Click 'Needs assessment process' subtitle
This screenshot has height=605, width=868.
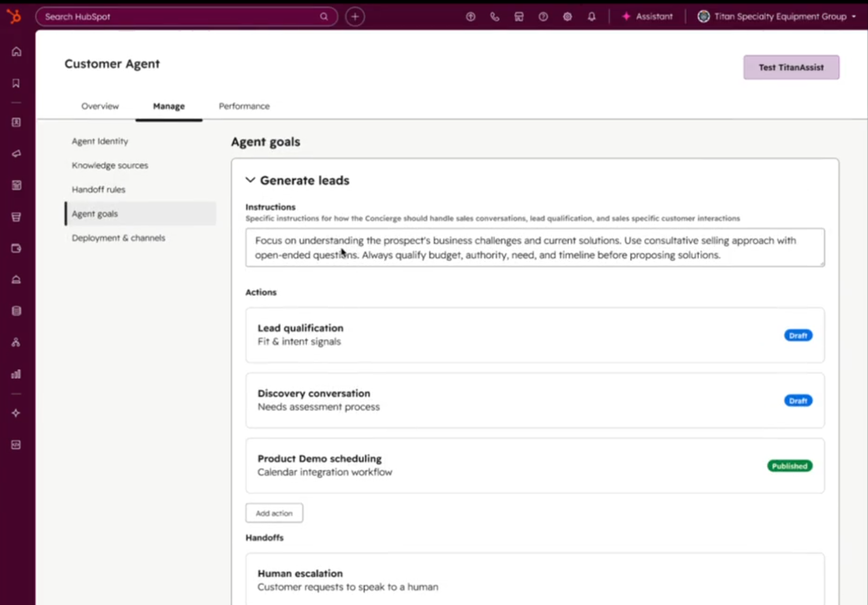coord(319,407)
